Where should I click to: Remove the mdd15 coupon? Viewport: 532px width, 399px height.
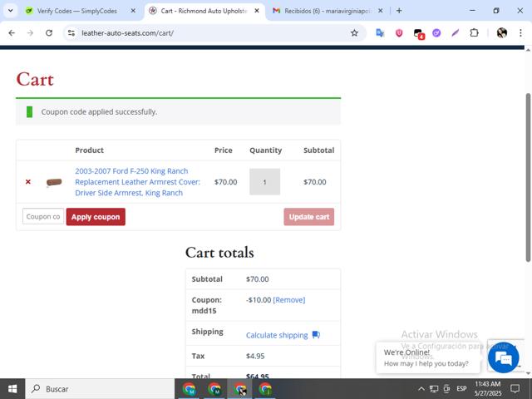point(289,300)
